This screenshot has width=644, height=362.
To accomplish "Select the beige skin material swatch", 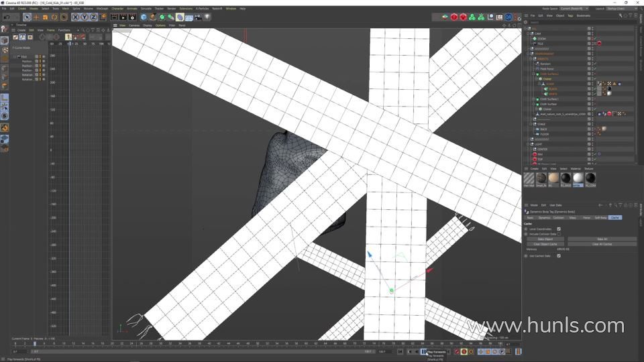I will [x=553, y=178].
